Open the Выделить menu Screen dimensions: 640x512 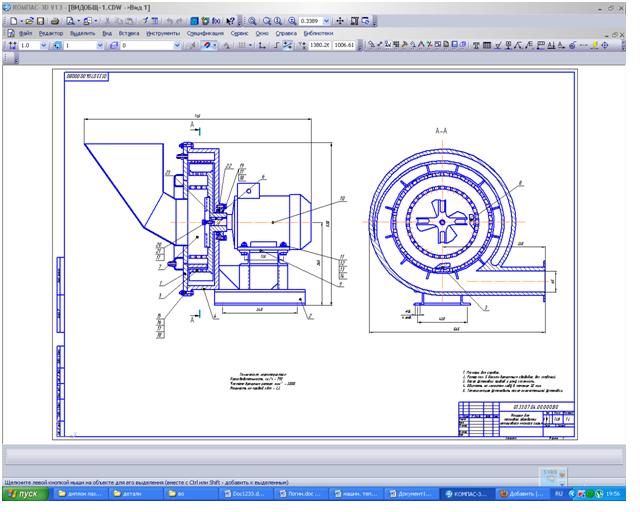82,33
